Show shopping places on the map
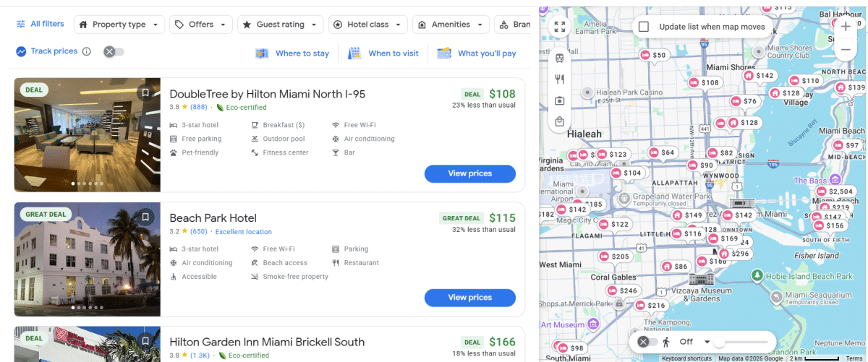Viewport: 868px width, 362px height. [x=559, y=122]
